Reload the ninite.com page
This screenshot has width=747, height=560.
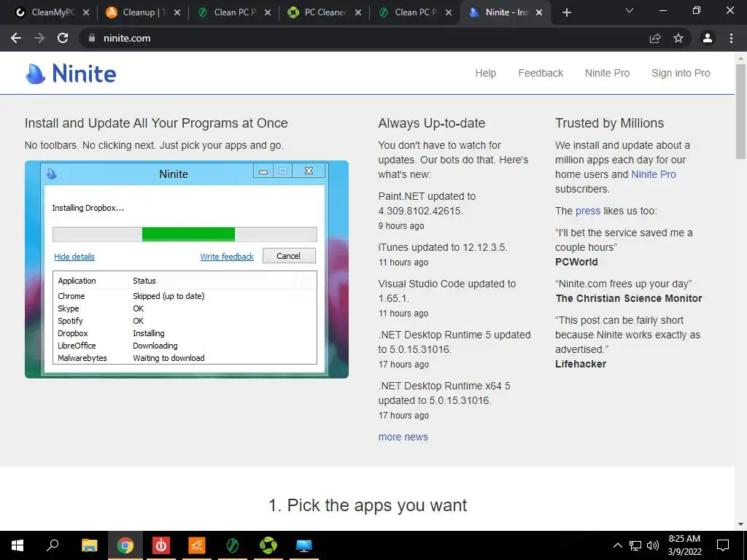point(63,38)
